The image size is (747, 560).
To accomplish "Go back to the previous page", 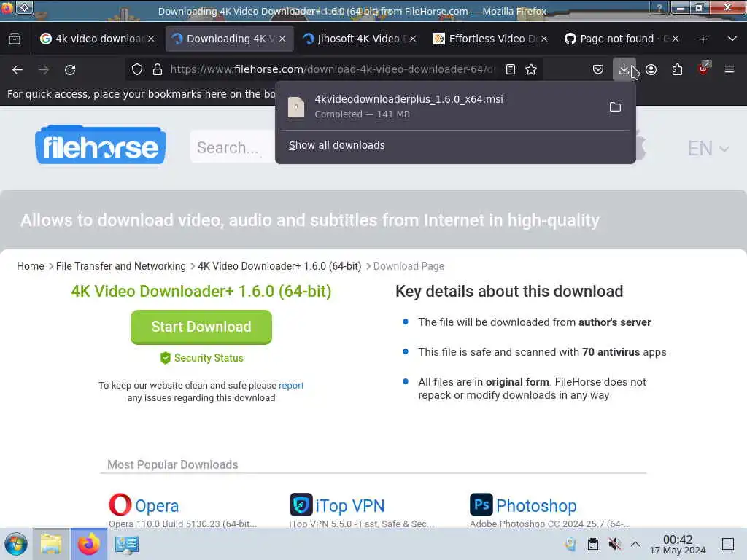I will coord(18,70).
